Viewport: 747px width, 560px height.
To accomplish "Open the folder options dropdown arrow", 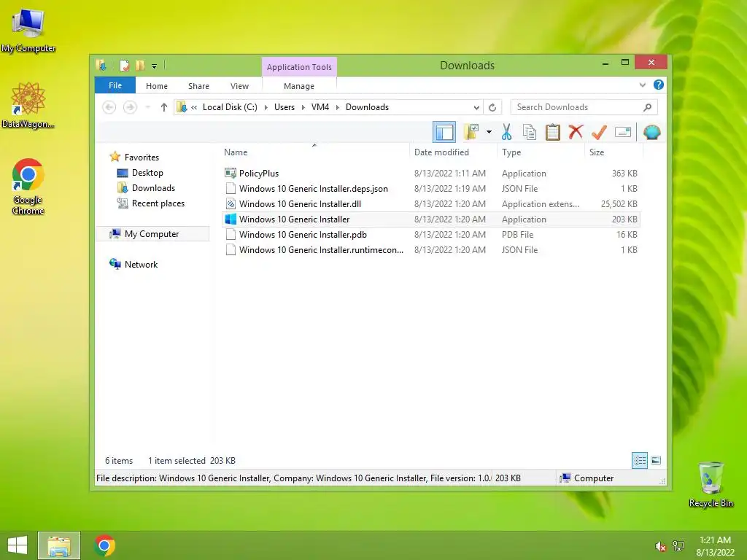I will (489, 132).
